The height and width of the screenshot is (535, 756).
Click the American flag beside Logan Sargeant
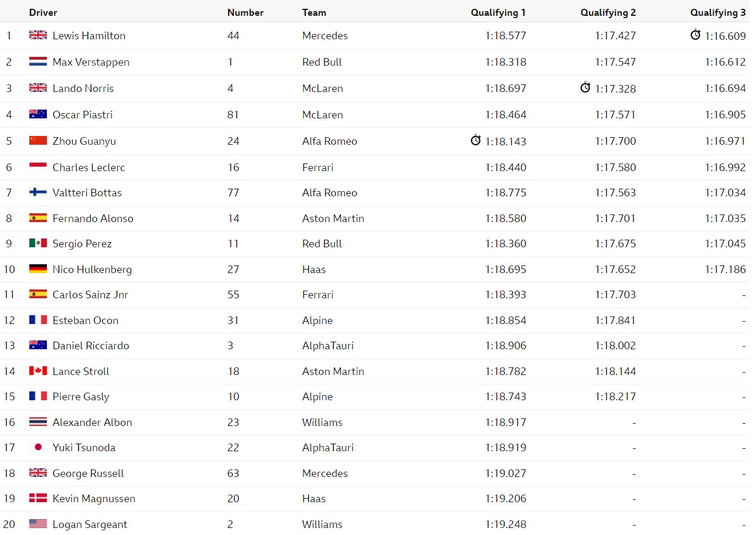point(38,524)
